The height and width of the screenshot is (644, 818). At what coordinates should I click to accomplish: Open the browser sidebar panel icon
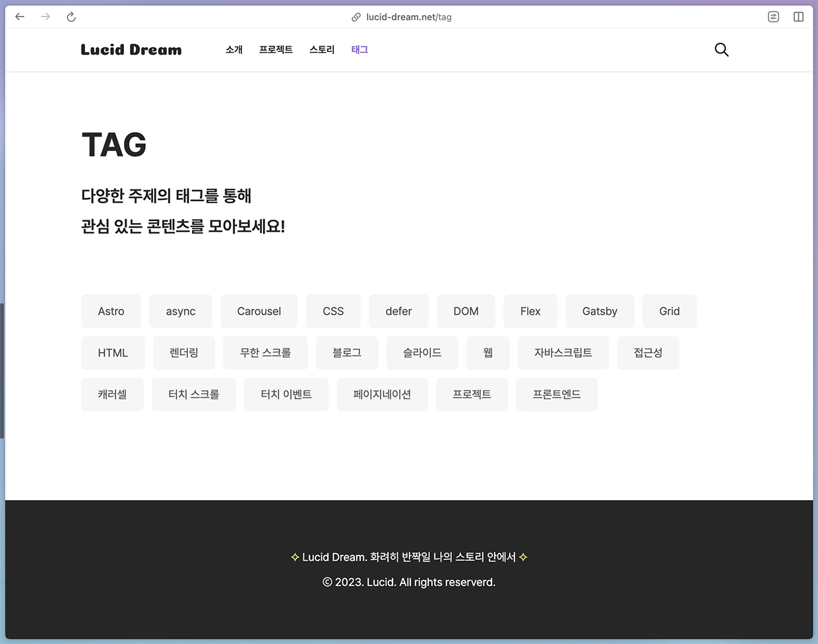(x=798, y=17)
